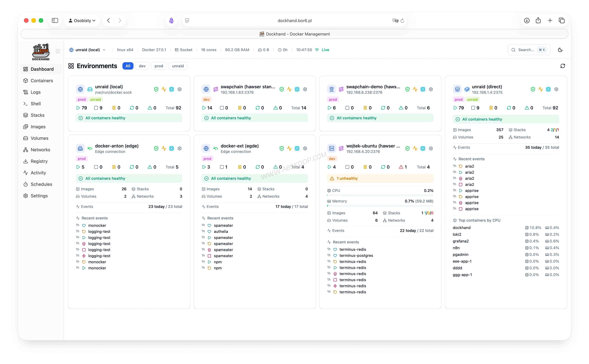
Task: Click the dev tag on swapchain card
Action: pos(206,99)
